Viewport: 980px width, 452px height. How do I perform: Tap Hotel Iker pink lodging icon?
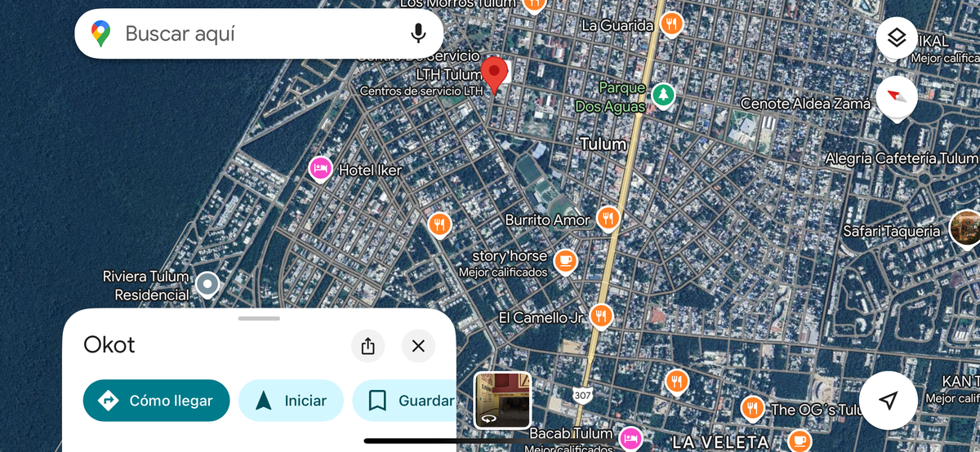pos(320,169)
